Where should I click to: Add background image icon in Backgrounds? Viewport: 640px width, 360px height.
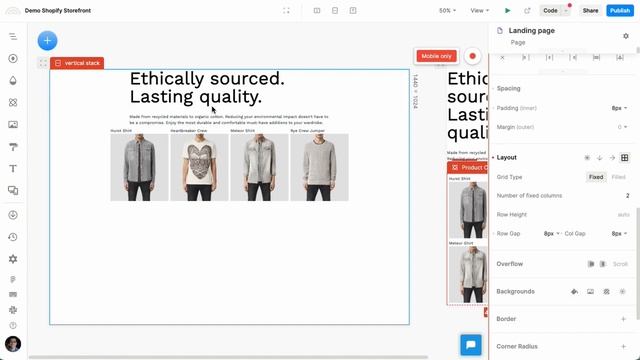coord(591,291)
